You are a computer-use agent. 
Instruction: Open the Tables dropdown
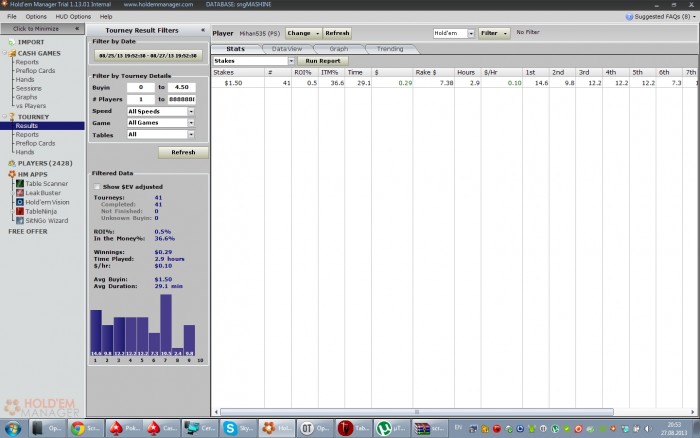click(191, 134)
